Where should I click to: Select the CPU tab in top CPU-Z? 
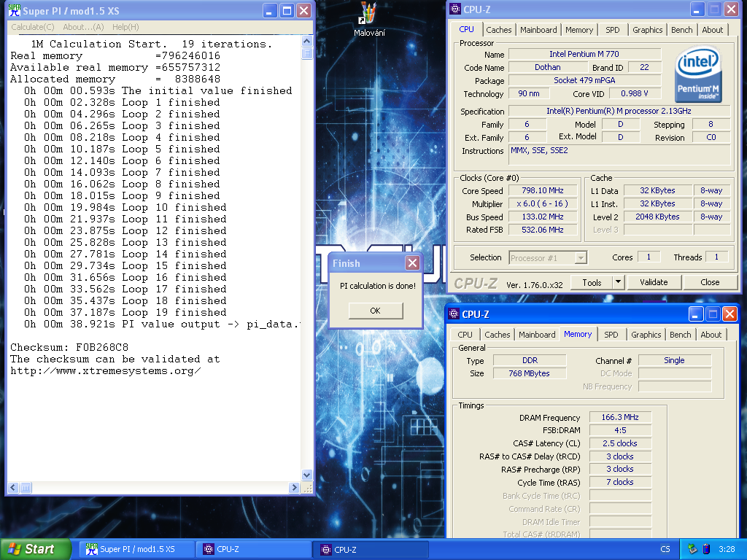(x=466, y=29)
